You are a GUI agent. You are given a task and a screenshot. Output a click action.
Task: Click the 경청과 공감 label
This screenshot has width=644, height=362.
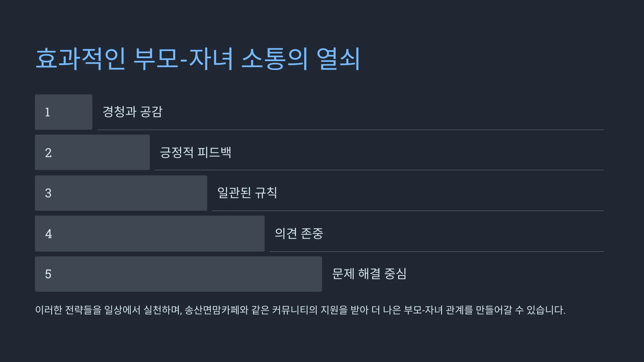133,112
